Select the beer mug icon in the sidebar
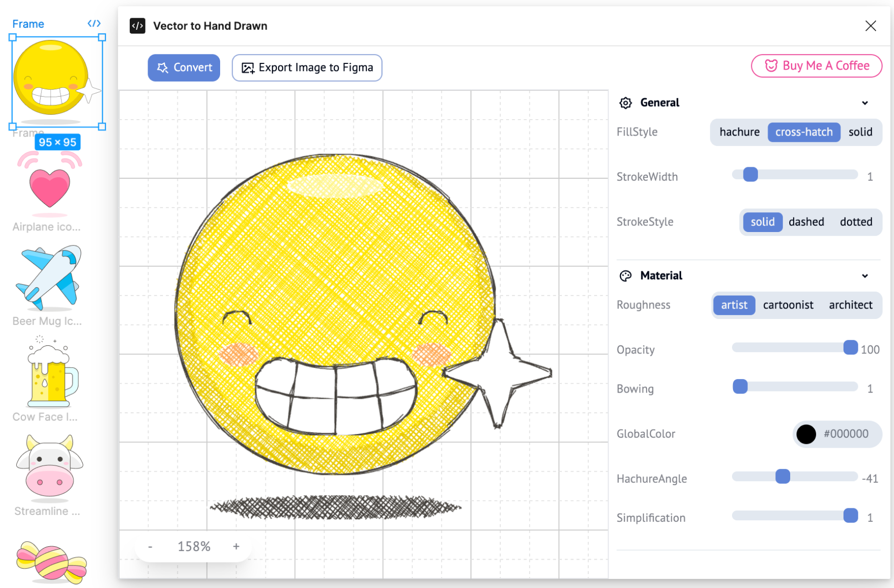The width and height of the screenshot is (894, 588). tap(52, 371)
